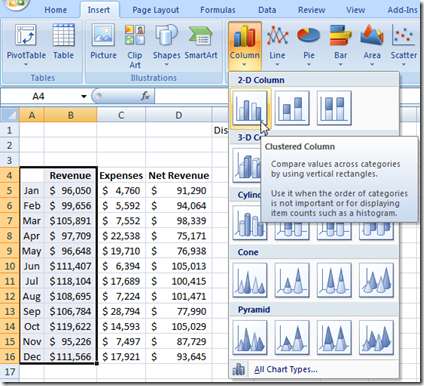Click the chart icon beside All Chart Types

(x=238, y=369)
